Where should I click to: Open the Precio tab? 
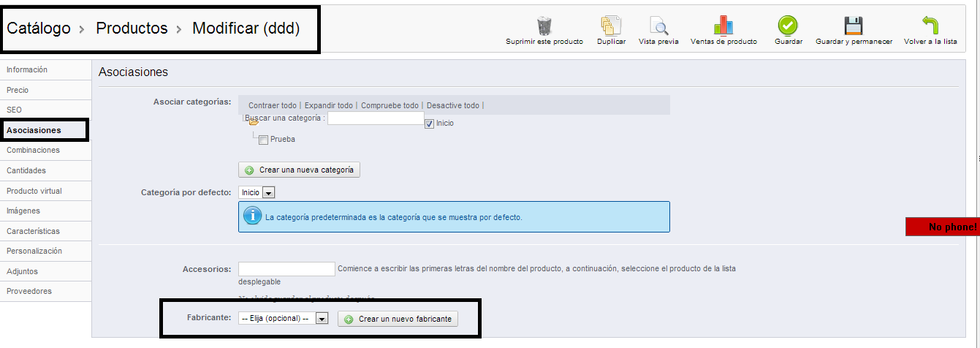click(45, 90)
